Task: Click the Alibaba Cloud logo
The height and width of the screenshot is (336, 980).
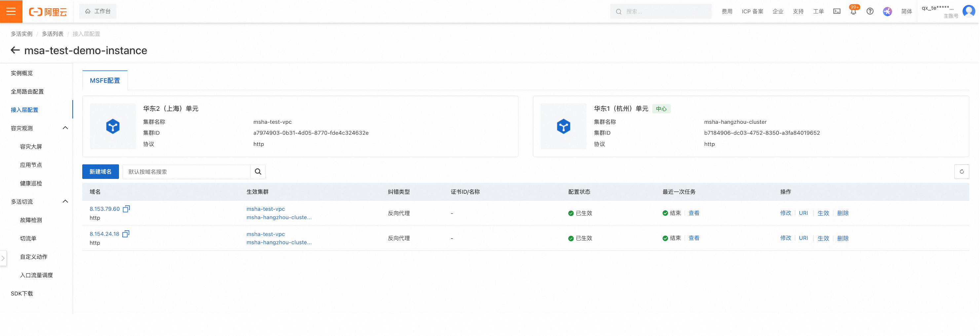Action: click(48, 12)
